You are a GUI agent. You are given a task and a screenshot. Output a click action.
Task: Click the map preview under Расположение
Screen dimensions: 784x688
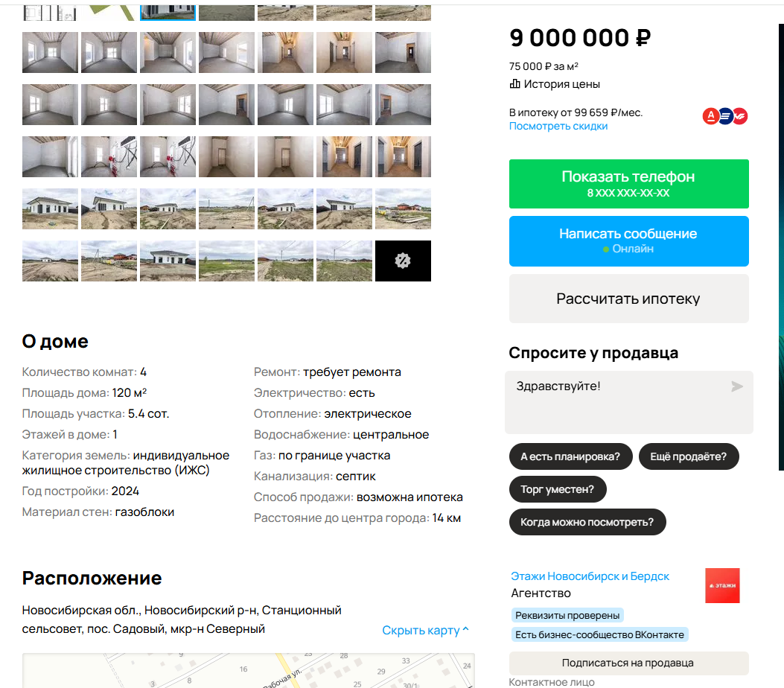click(x=249, y=670)
